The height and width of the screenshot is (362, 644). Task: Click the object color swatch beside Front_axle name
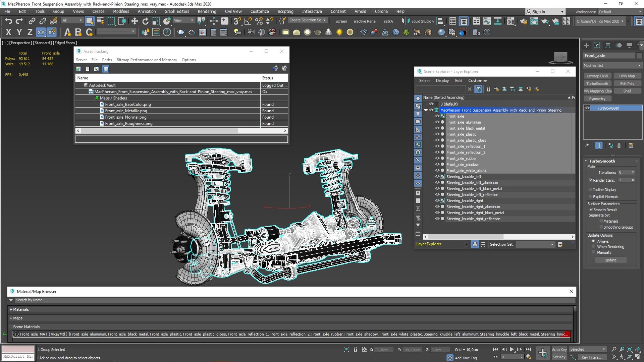[639, 56]
